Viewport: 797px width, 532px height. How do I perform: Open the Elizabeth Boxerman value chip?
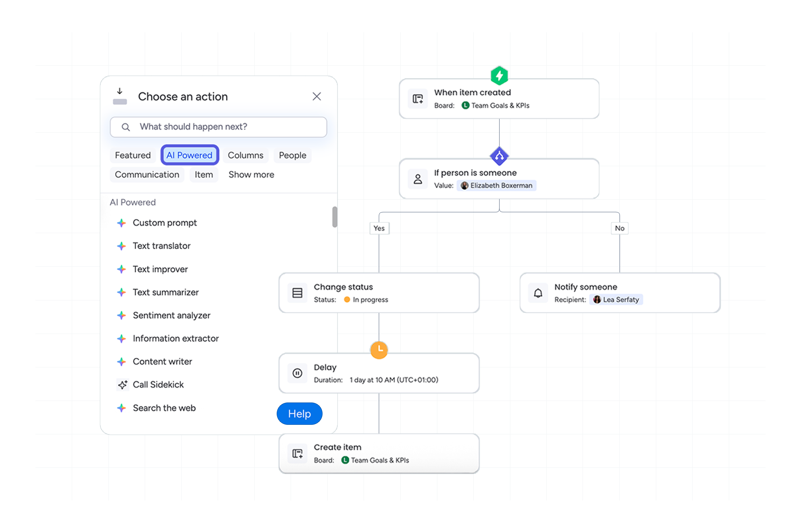tap(497, 185)
